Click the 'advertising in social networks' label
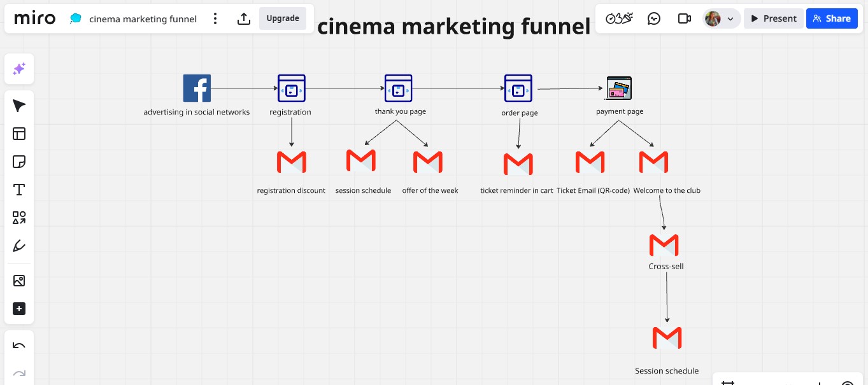 (x=197, y=112)
